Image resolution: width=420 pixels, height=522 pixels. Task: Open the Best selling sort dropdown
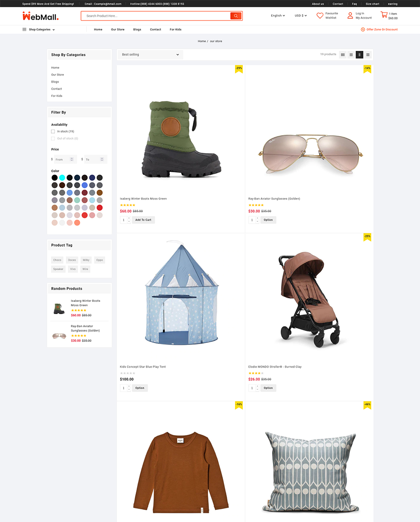[x=151, y=55]
